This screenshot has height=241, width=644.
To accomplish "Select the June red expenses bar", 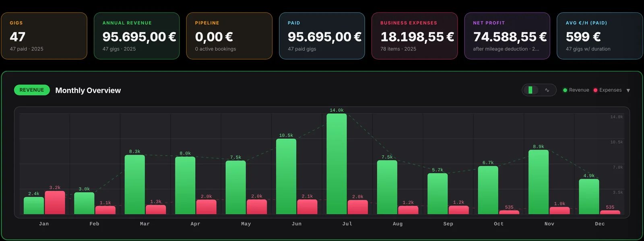I will (307, 207).
